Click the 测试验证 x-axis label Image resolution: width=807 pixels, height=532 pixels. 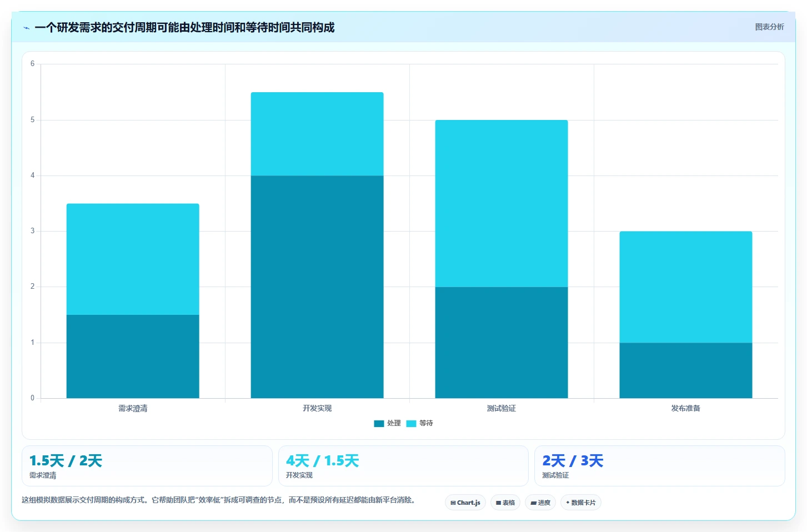tap(502, 408)
